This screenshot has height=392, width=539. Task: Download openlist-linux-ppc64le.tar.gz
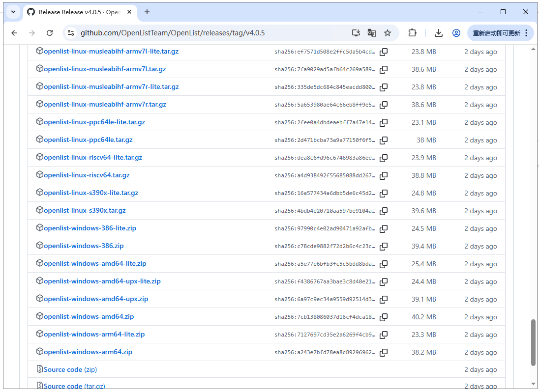(88, 140)
